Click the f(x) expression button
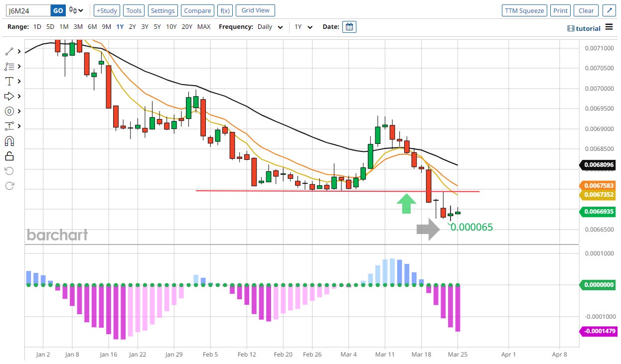This screenshot has height=364, width=621. pos(225,10)
